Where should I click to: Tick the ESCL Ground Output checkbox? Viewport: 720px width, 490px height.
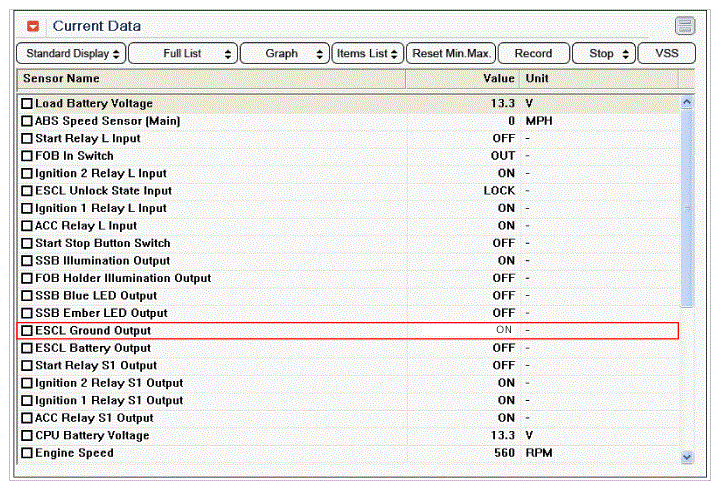click(27, 330)
